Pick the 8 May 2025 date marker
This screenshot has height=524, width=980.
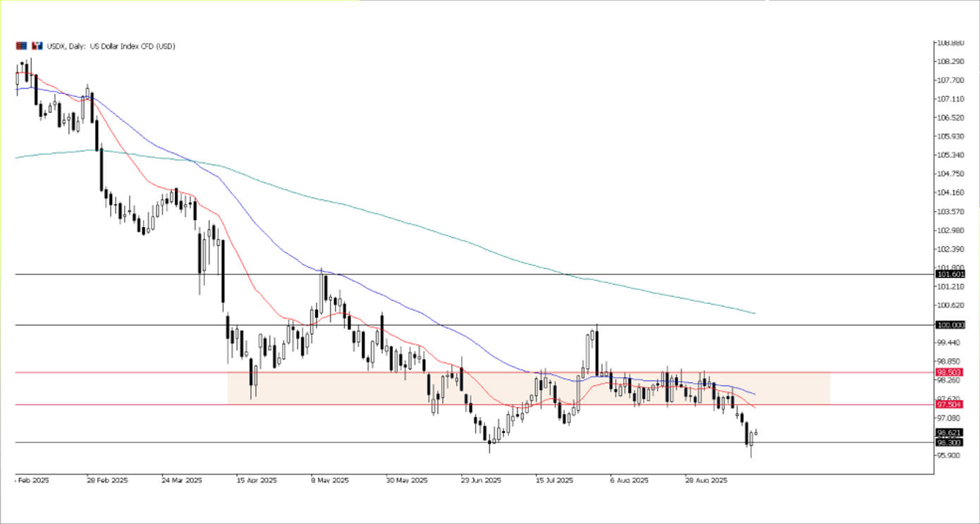pos(331,480)
